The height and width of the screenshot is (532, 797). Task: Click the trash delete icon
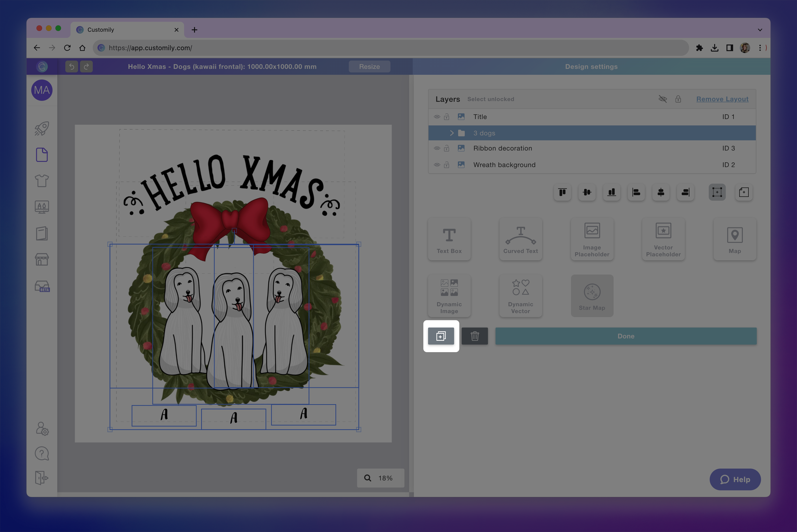475,336
